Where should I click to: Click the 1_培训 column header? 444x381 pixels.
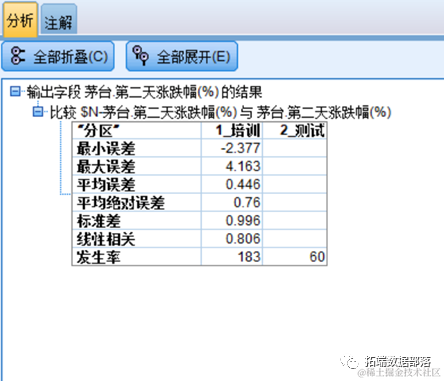[x=232, y=131]
